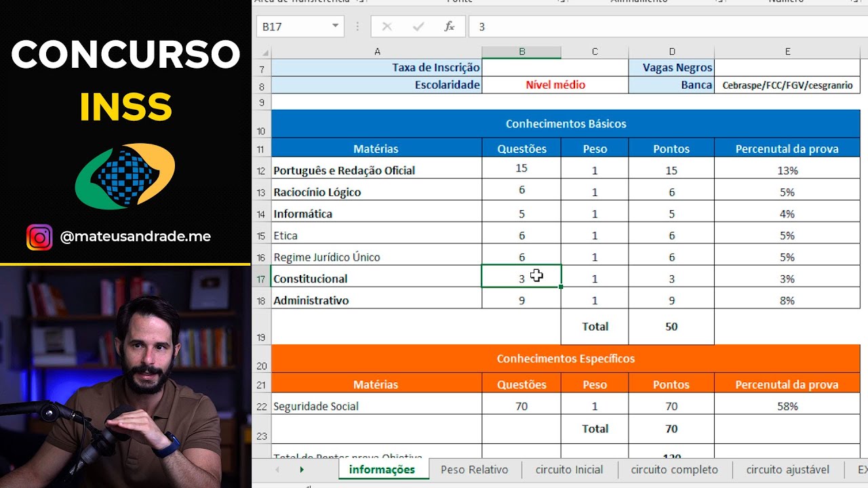Switch to the informações sheet tab
This screenshot has height=488, width=868.
pos(382,469)
